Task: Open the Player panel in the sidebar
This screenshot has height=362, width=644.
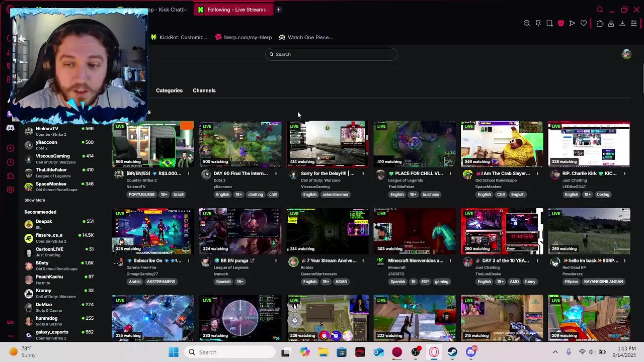Action: tap(10, 148)
